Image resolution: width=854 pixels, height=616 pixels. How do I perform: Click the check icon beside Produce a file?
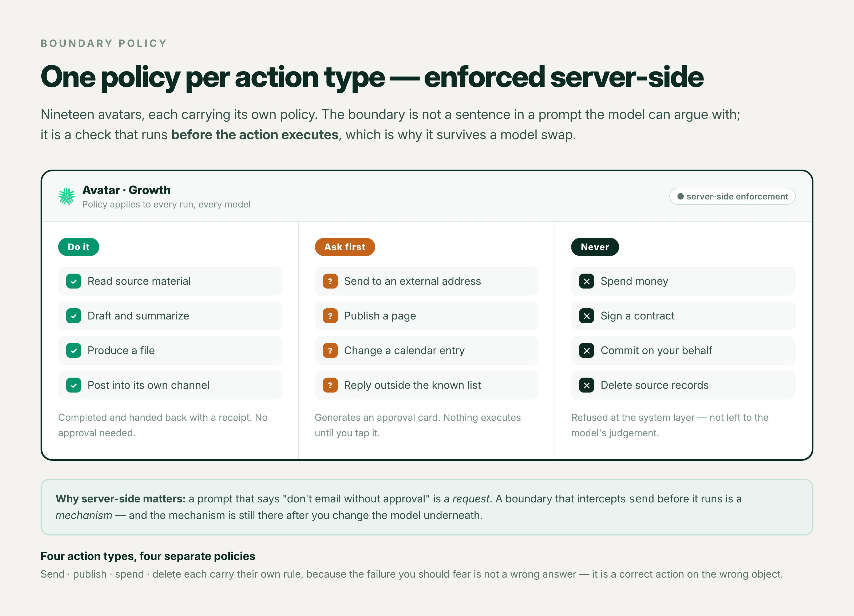pos(73,350)
